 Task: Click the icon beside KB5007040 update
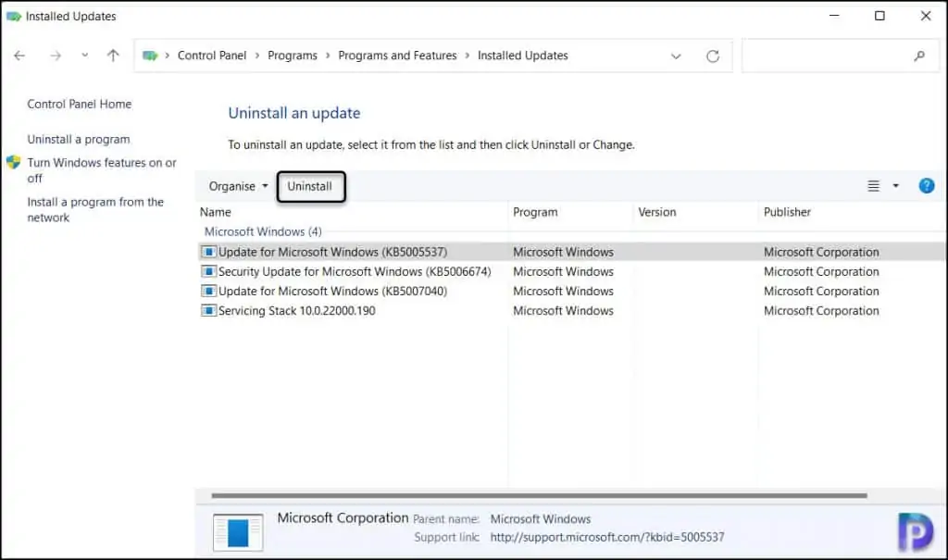pyautogui.click(x=208, y=291)
